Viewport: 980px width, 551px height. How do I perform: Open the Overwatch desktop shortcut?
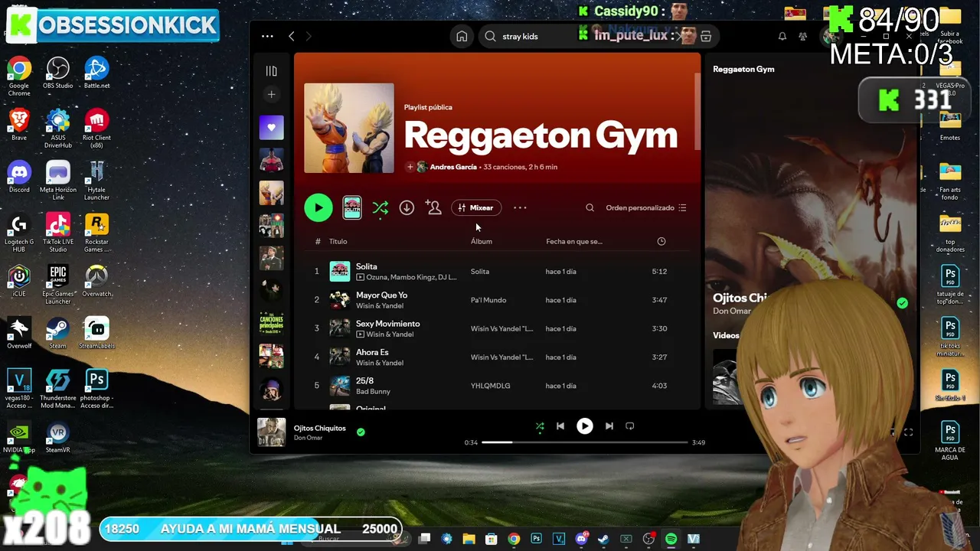96,280
